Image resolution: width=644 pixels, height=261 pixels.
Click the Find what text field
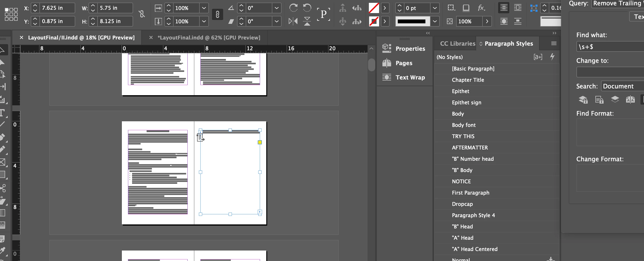tap(610, 47)
